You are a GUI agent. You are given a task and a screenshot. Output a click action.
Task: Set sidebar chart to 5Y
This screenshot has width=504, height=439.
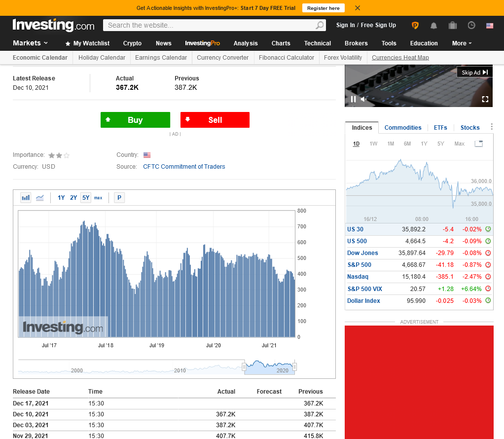[x=440, y=144]
